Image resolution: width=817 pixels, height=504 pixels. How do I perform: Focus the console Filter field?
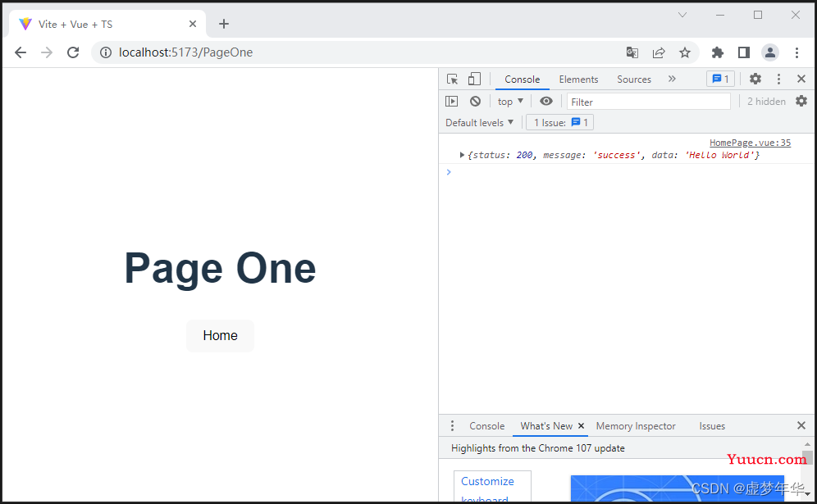point(649,102)
